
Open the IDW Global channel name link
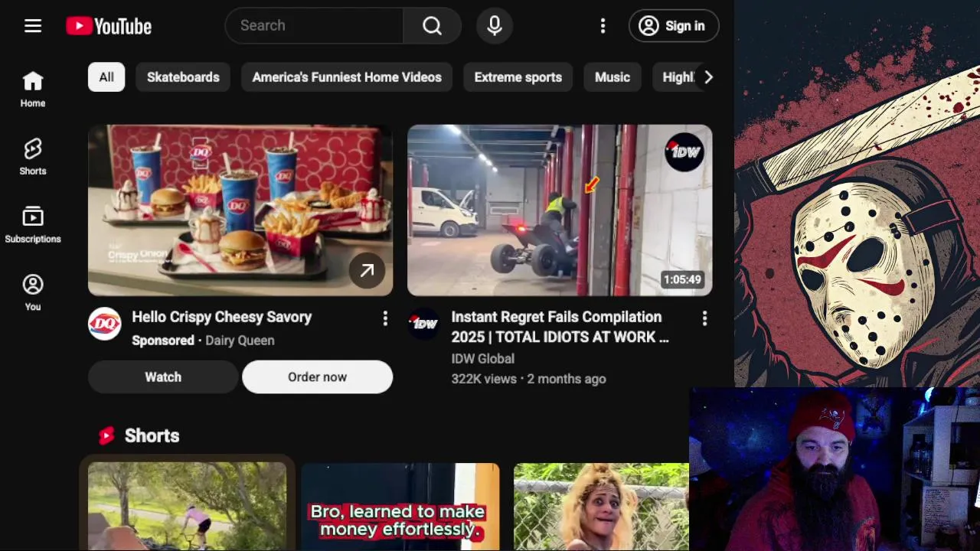pos(483,358)
